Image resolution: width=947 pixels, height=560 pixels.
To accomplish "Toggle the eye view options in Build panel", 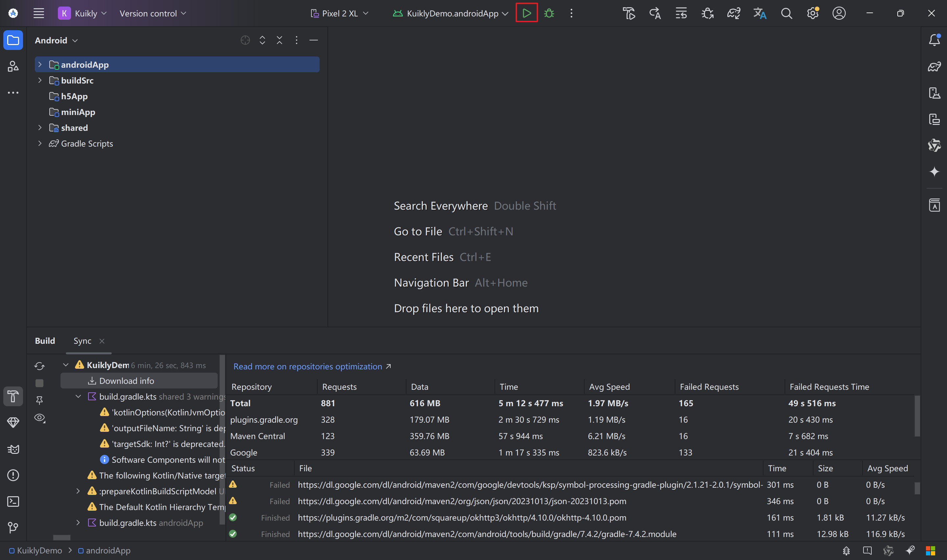I will 39,418.
